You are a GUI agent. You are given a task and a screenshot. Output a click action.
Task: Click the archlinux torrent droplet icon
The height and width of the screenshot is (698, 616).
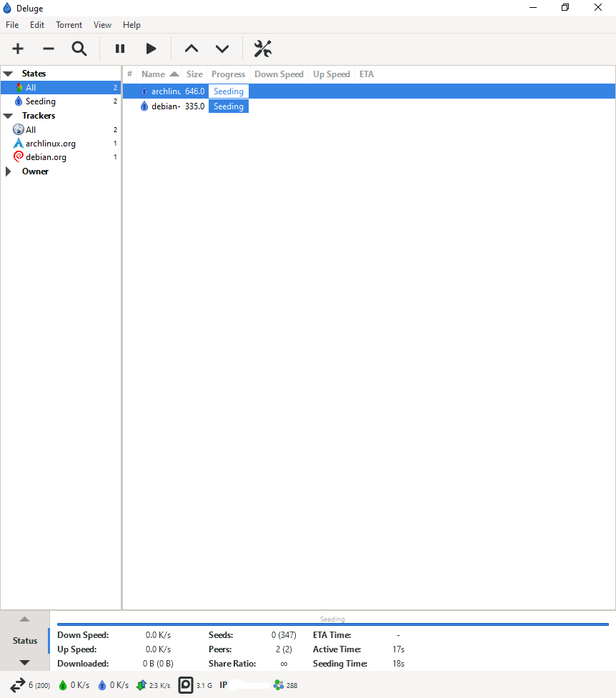tap(144, 91)
